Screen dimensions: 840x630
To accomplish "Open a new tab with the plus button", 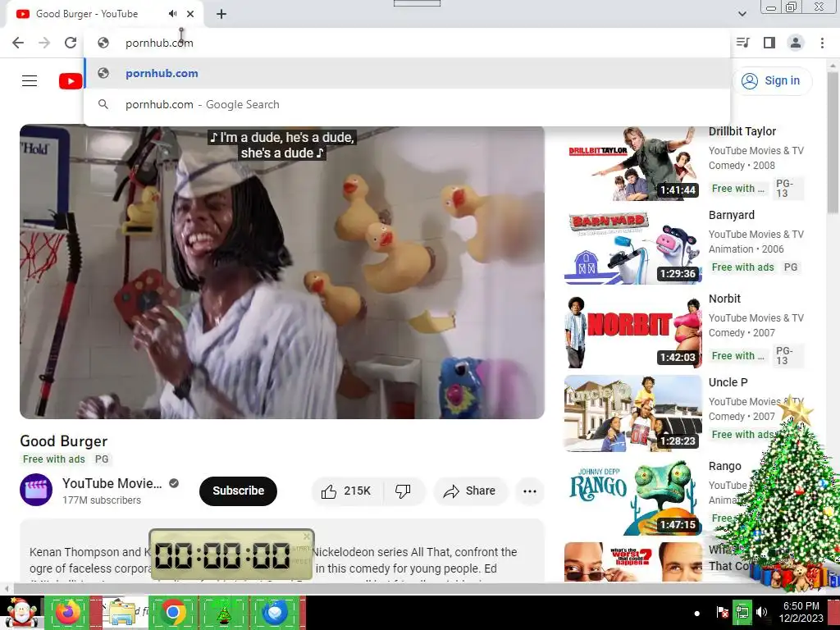I will coord(221,14).
